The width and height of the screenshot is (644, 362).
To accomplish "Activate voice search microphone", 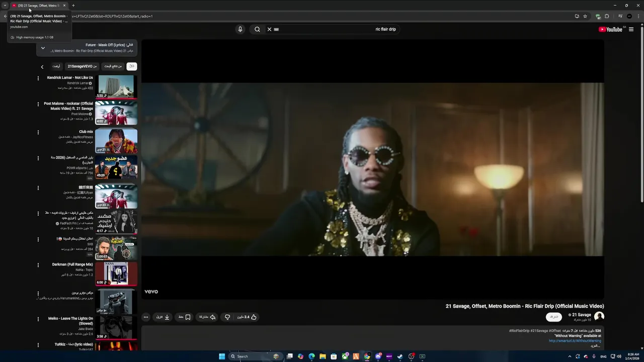I will point(240,29).
